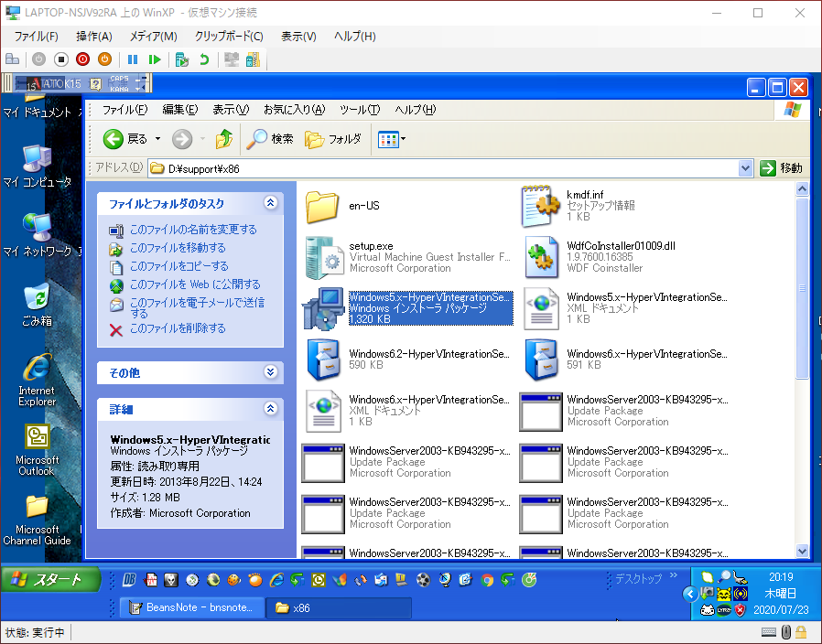Switch to BeansNote taskbar button

(192, 607)
